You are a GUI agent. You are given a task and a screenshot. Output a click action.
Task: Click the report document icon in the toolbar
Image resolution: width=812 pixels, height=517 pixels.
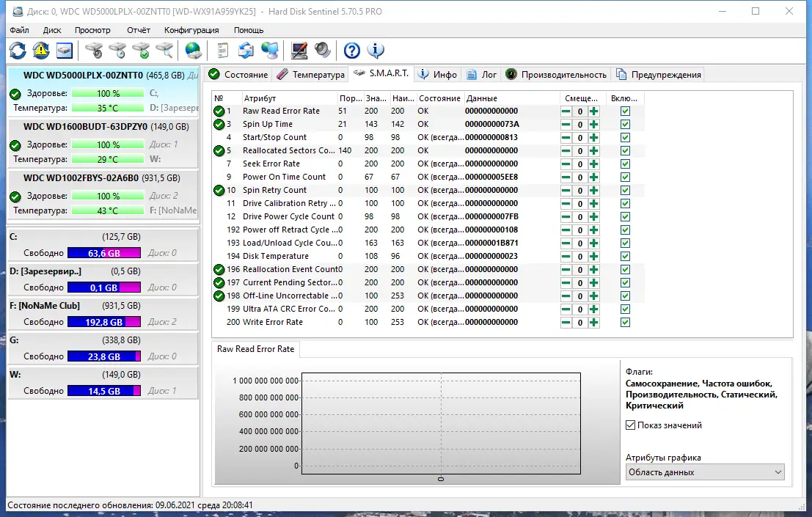pyautogui.click(x=221, y=51)
